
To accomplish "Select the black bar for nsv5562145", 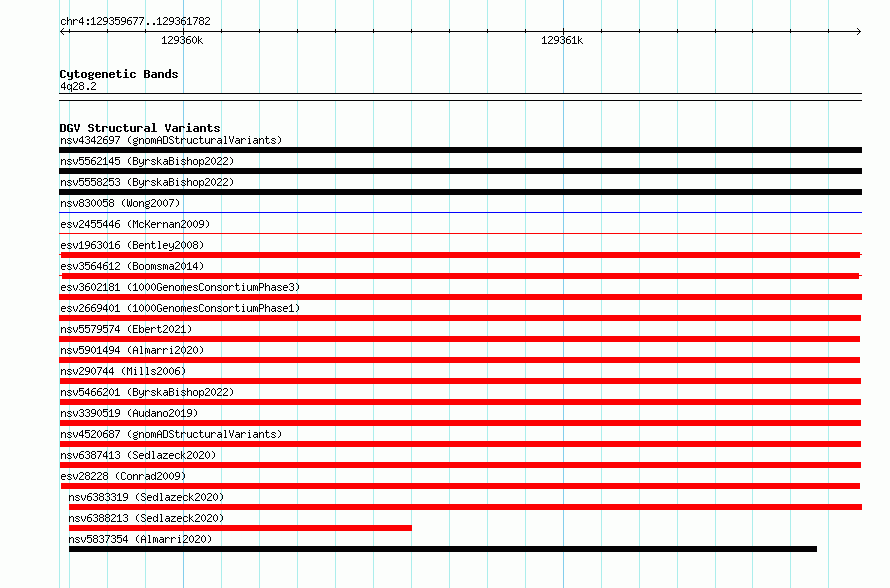I will point(460,171).
